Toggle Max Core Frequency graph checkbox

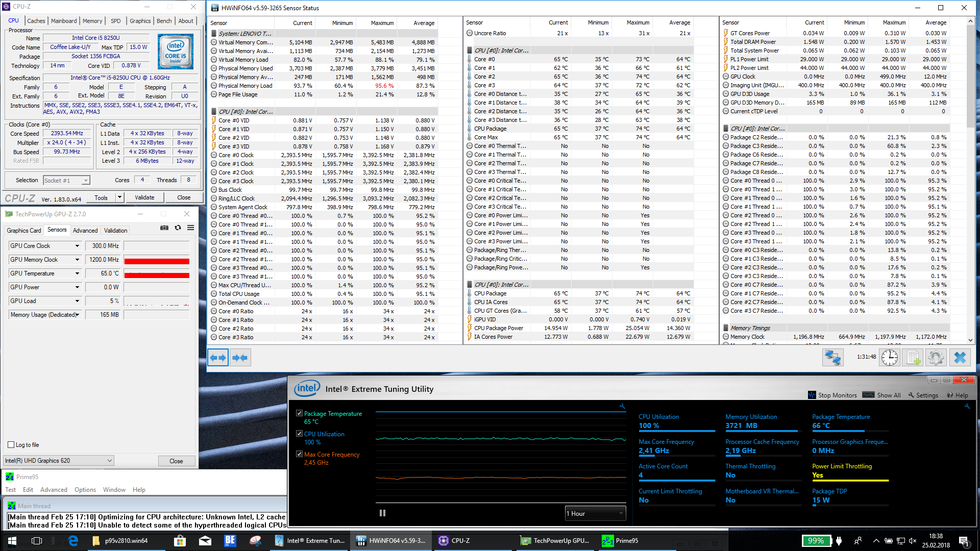tap(299, 454)
